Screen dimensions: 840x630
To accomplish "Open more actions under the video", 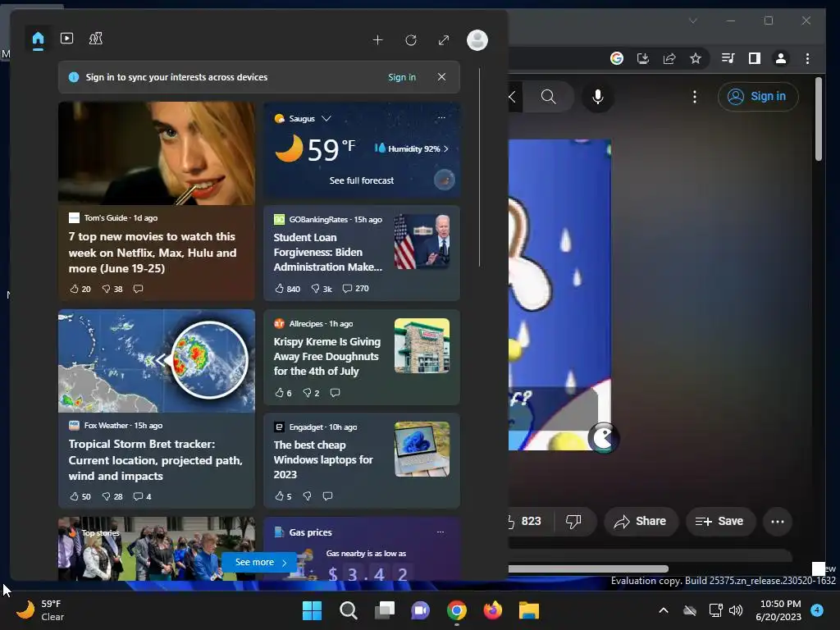I will 778,521.
